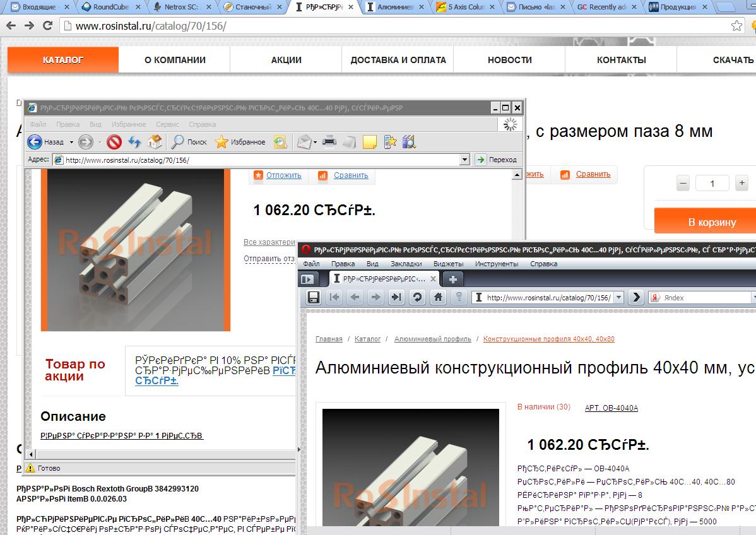Click the Opera forward arrow icon
Viewport: 756px width, 535px height.
(375, 297)
